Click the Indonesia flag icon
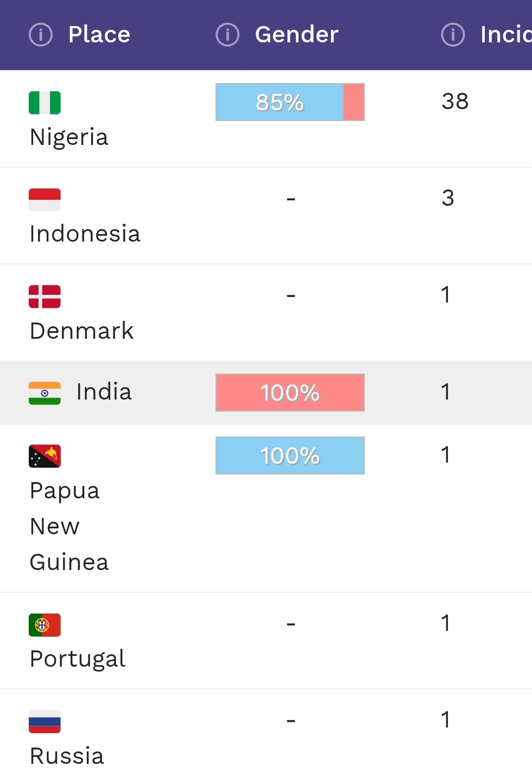 pyautogui.click(x=45, y=199)
